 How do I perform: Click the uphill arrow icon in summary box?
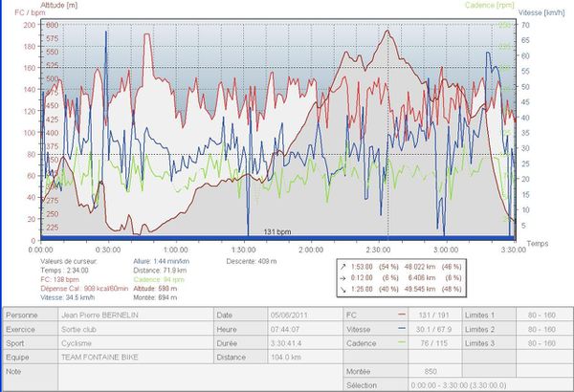click(342, 267)
